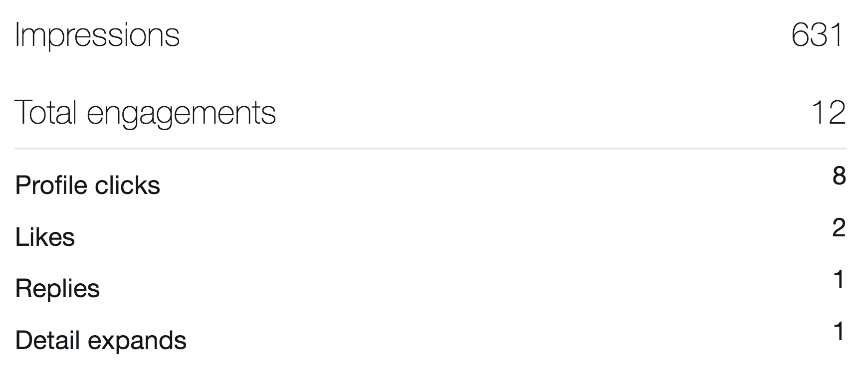Click the Impressions label
Image resolution: width=868 pixels, height=378 pixels.
[97, 35]
